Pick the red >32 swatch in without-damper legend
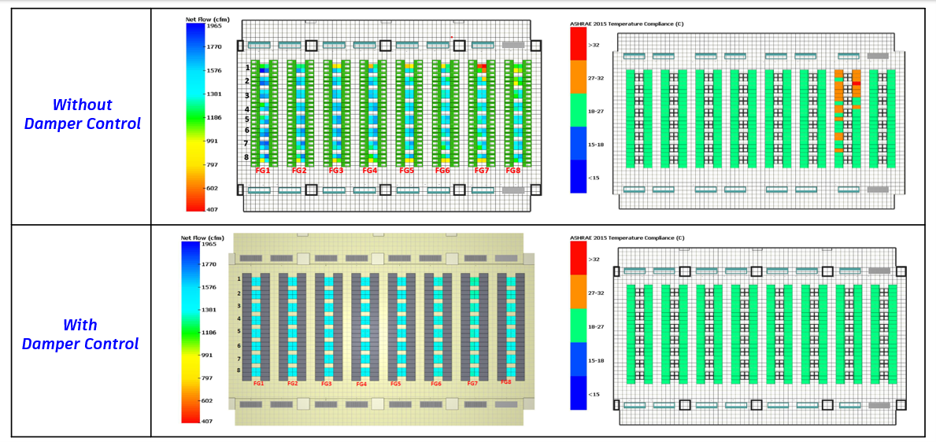 (578, 44)
